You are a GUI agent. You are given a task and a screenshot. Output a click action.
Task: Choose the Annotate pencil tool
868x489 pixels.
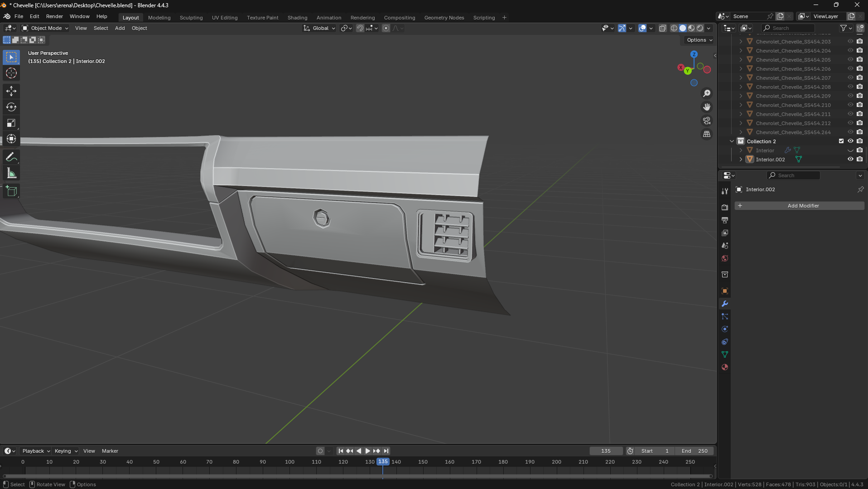(11, 157)
